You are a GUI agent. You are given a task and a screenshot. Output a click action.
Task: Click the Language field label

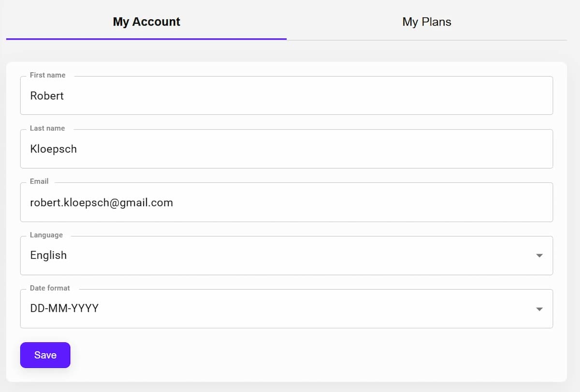click(46, 235)
